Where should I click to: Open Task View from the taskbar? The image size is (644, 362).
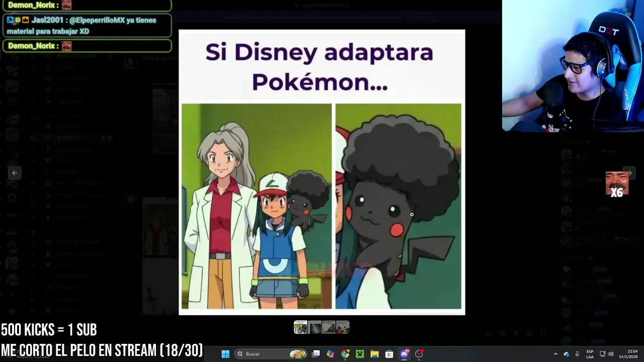(x=316, y=354)
